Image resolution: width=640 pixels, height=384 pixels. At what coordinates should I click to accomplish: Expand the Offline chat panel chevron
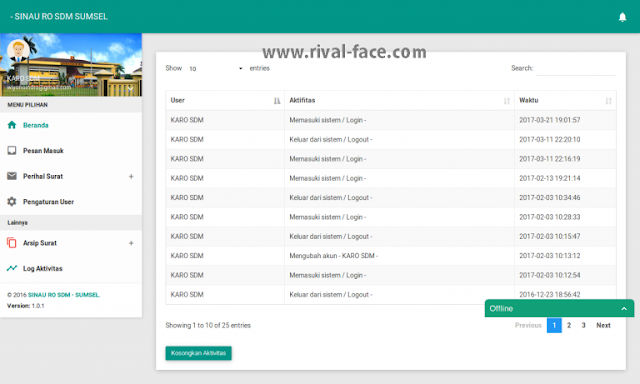pyautogui.click(x=624, y=309)
